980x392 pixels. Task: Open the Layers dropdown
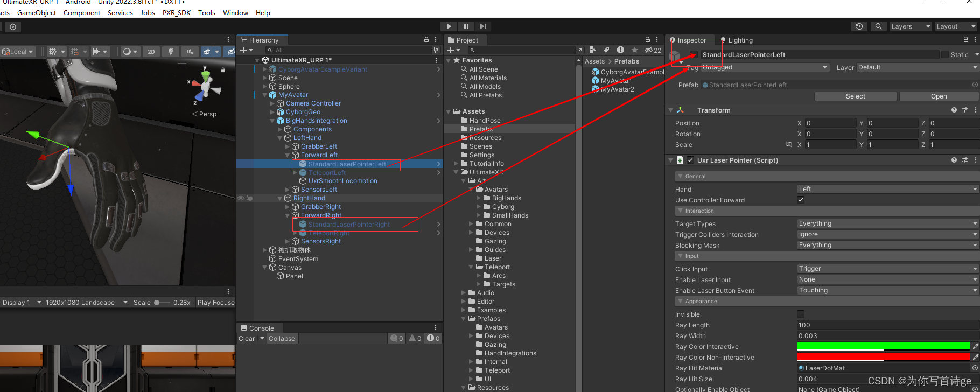coord(910,26)
